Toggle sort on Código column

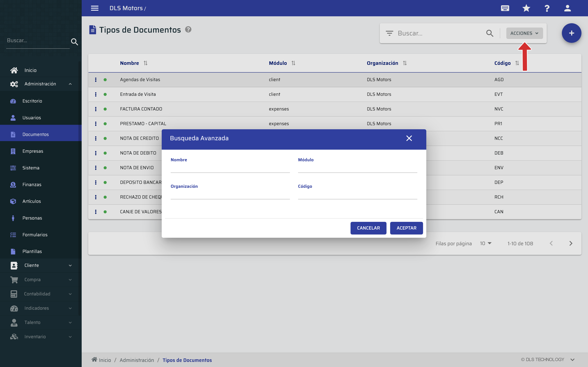click(517, 63)
